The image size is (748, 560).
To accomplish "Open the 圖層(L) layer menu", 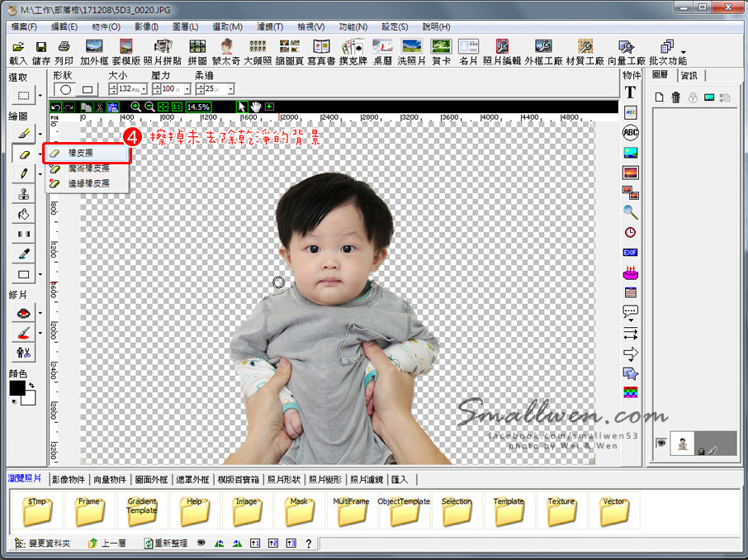I will 186,26.
